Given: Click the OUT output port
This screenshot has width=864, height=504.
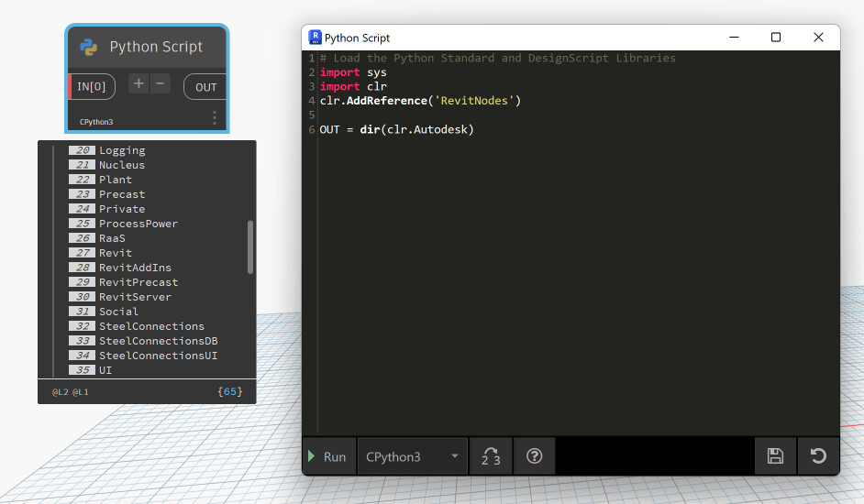Looking at the screenshot, I should (x=205, y=87).
